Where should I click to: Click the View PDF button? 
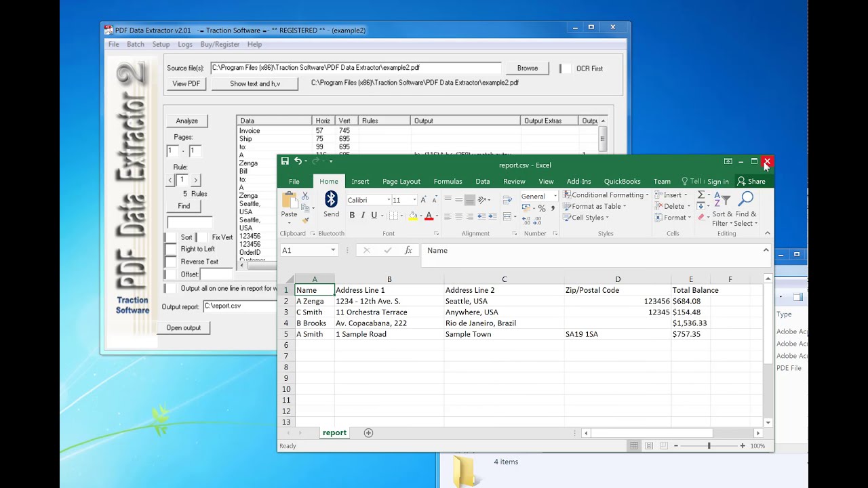point(186,84)
